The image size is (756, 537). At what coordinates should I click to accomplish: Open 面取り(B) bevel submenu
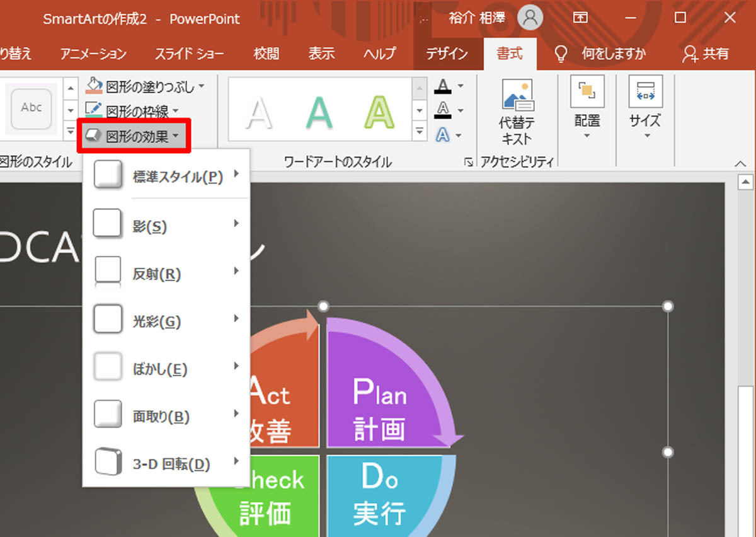166,415
